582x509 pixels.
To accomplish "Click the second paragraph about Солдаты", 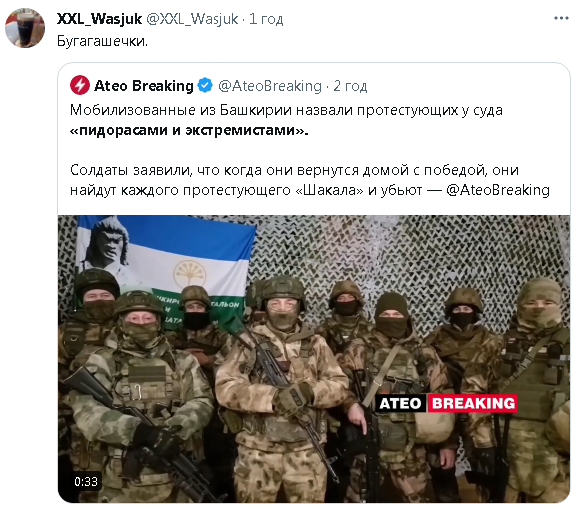I will (310, 180).
